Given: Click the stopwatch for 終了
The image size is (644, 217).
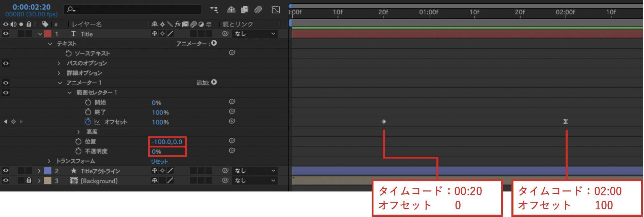Looking at the screenshot, I should tap(88, 112).
